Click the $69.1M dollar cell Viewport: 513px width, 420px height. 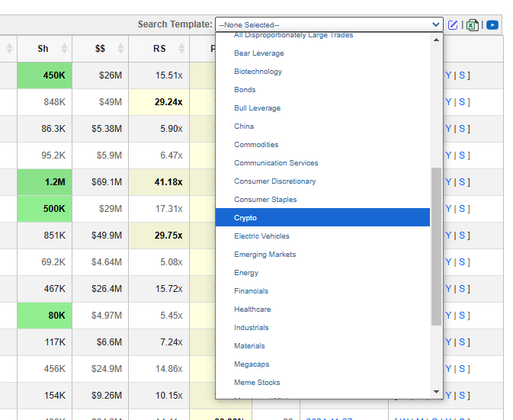pyautogui.click(x=101, y=182)
